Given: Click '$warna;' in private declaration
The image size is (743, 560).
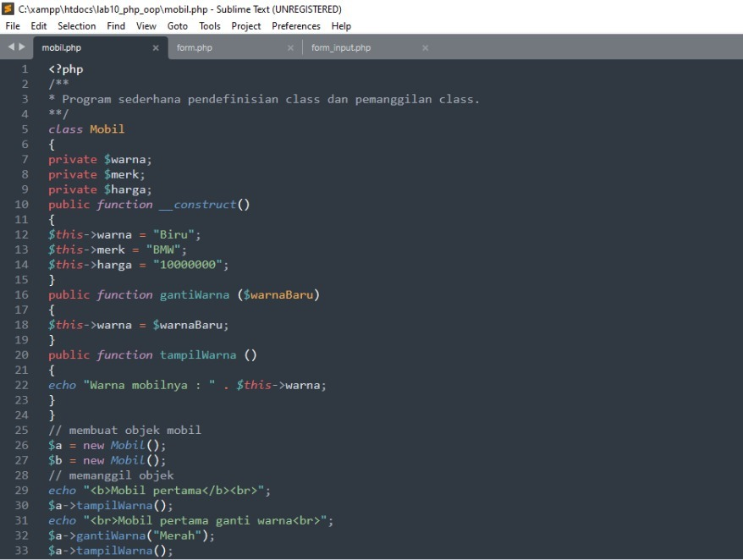Looking at the screenshot, I should (128, 160).
